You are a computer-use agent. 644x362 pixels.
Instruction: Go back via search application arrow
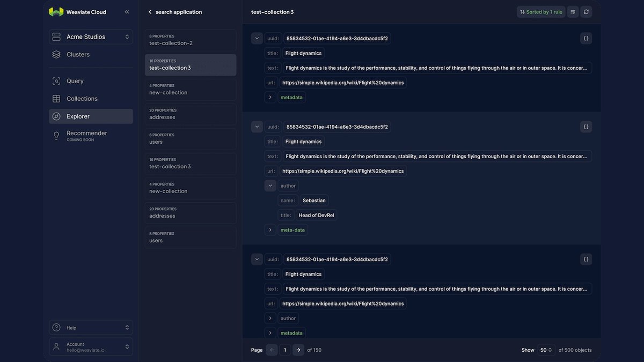pyautogui.click(x=150, y=12)
